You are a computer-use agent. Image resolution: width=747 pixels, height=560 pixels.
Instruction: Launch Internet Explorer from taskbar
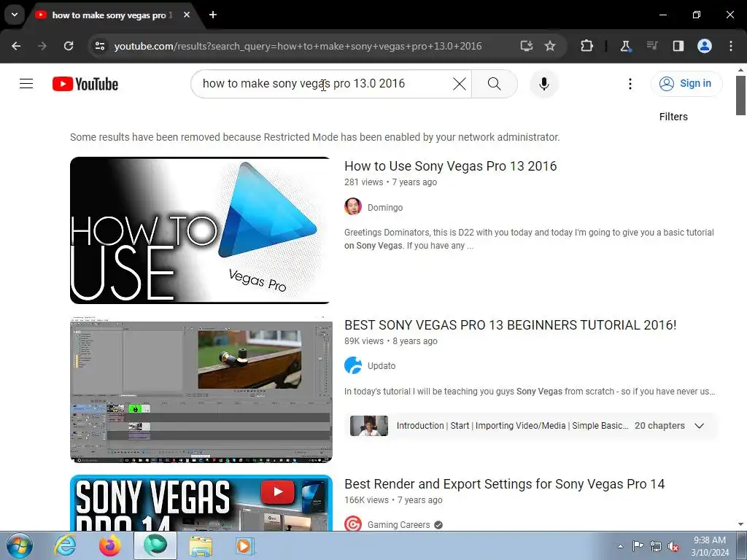[64, 545]
